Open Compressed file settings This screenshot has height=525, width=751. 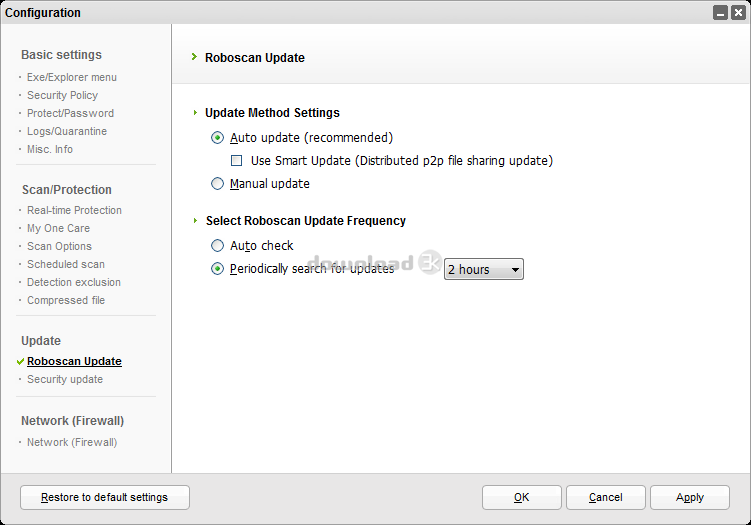pyautogui.click(x=66, y=300)
